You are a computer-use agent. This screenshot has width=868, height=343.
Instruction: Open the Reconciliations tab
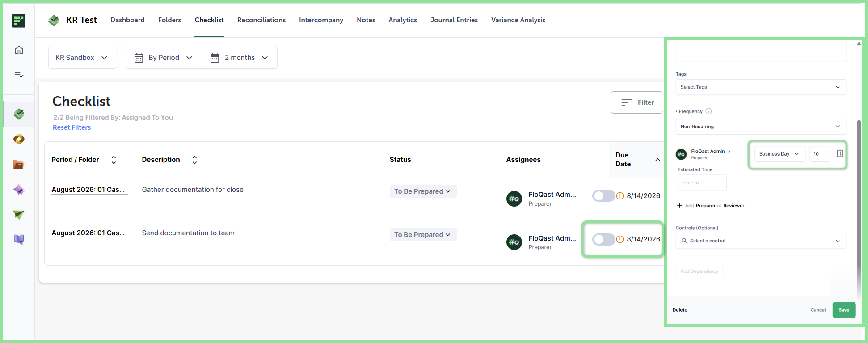point(261,20)
